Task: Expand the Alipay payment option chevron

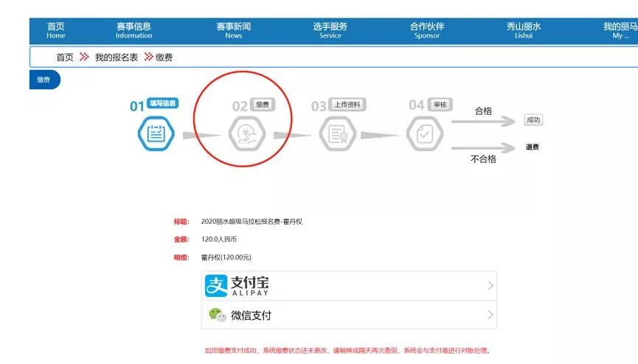Action: click(490, 286)
